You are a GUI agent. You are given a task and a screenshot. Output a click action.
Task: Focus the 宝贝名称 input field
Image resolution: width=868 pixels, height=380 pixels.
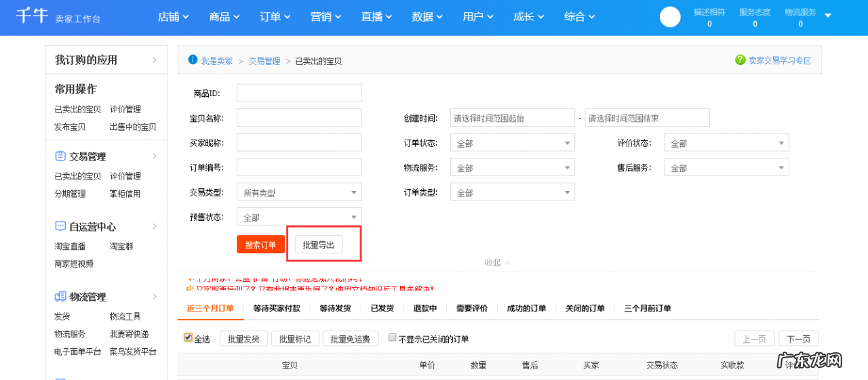(x=299, y=118)
